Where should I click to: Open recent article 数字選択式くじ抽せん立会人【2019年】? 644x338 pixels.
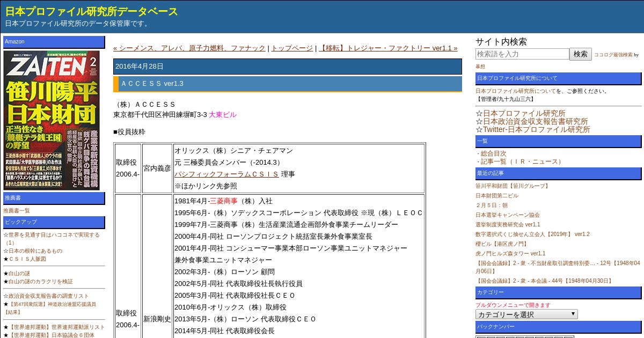532,234
